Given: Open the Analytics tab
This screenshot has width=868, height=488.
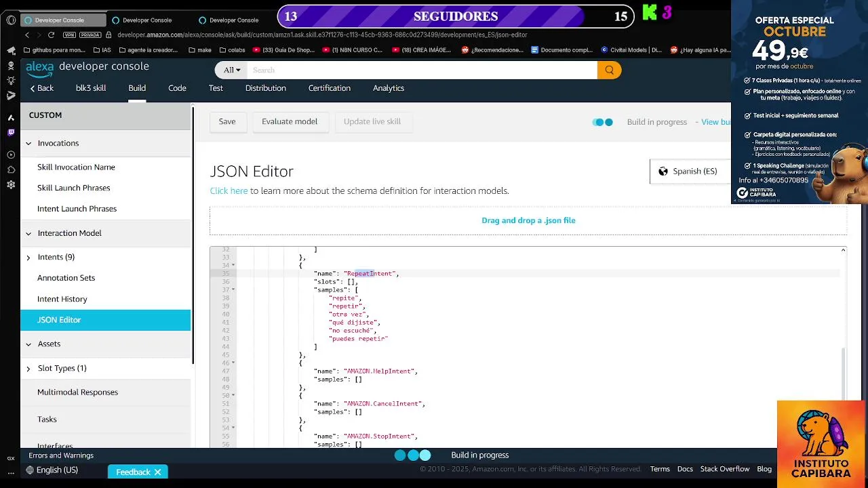Looking at the screenshot, I should point(389,88).
